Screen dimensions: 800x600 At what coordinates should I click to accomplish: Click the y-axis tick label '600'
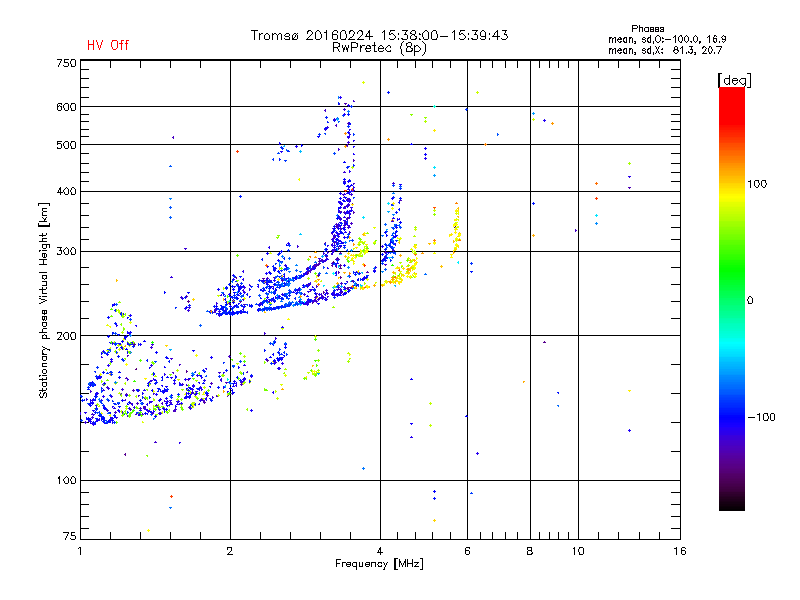[x=66, y=107]
